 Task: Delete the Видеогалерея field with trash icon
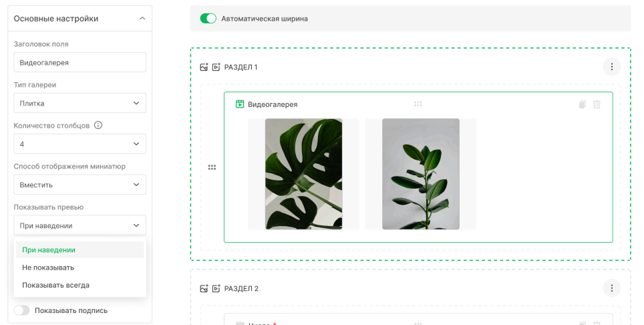(597, 104)
